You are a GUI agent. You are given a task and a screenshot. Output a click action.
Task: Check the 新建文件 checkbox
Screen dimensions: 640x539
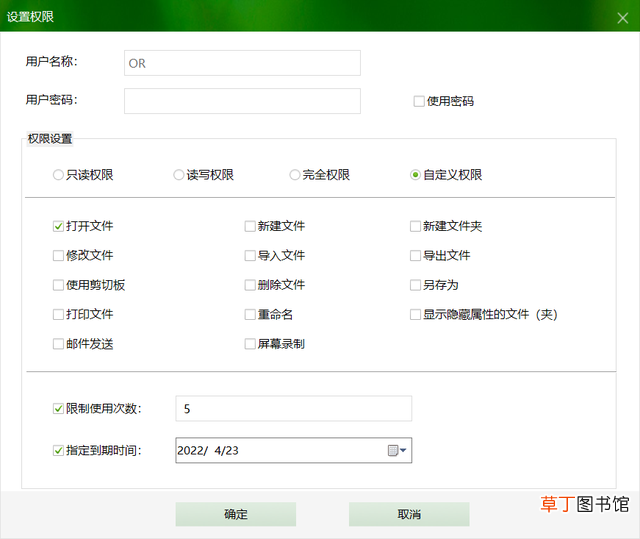click(250, 226)
